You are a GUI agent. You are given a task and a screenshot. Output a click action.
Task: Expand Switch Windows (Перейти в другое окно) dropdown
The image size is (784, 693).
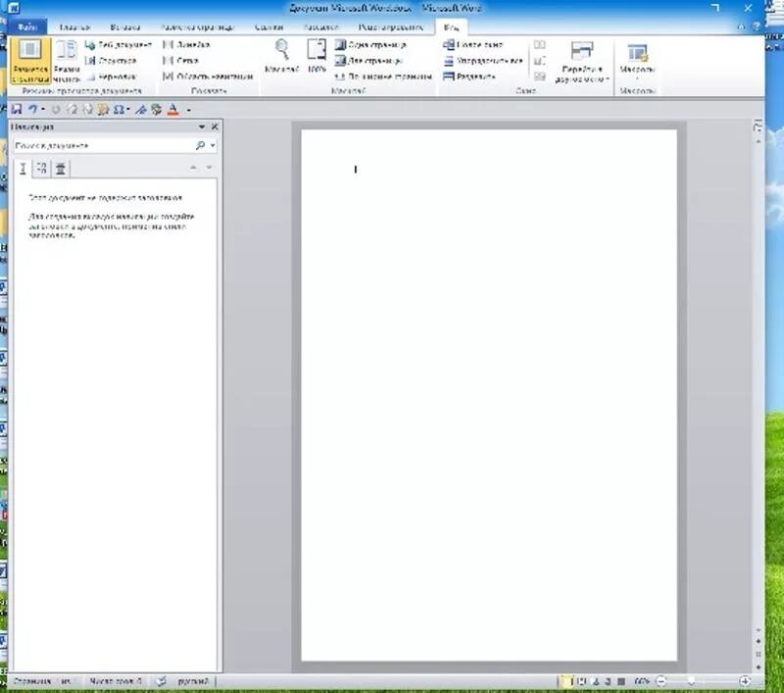click(581, 61)
